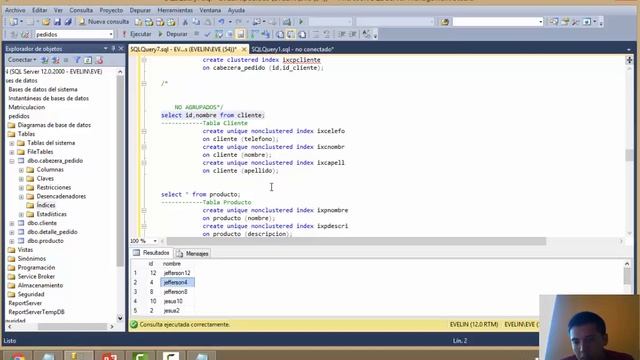The image size is (640, 360).
Task: Click the Display estimated execution plan icon
Action: click(219, 34)
